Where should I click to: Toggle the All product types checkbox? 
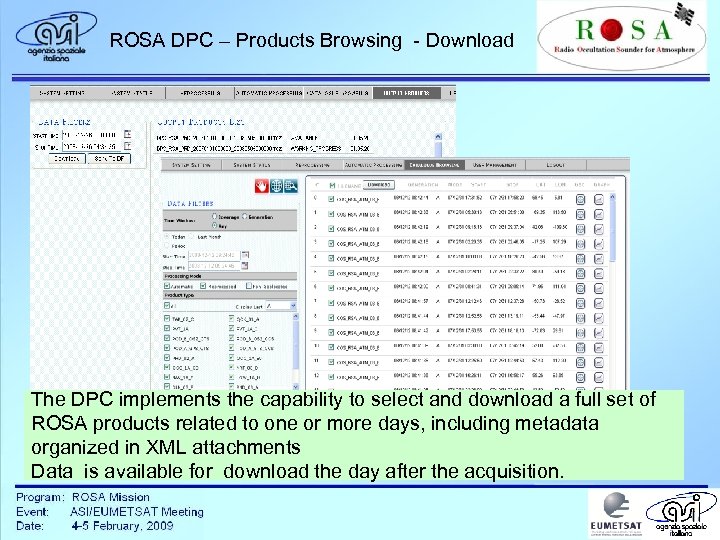(167, 306)
